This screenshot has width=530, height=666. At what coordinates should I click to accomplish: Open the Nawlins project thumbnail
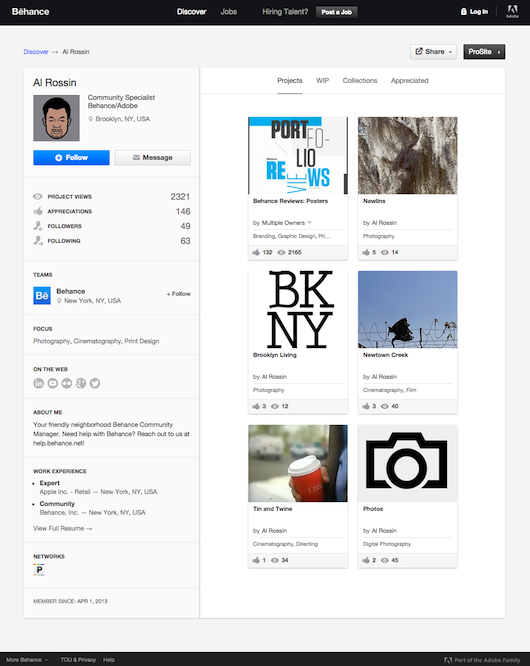point(408,155)
